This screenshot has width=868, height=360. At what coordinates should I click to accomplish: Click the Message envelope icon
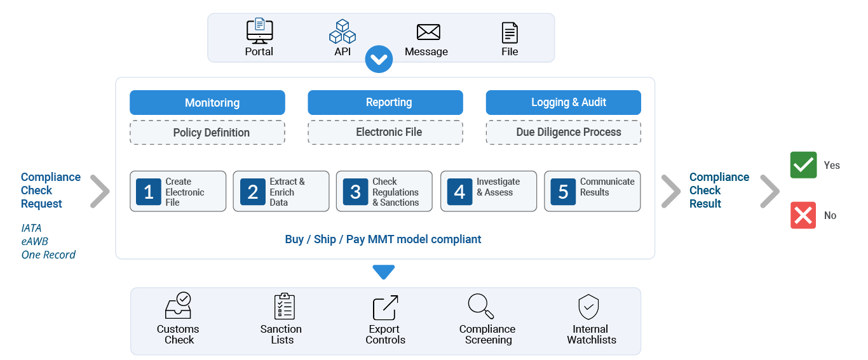pyautogui.click(x=428, y=32)
